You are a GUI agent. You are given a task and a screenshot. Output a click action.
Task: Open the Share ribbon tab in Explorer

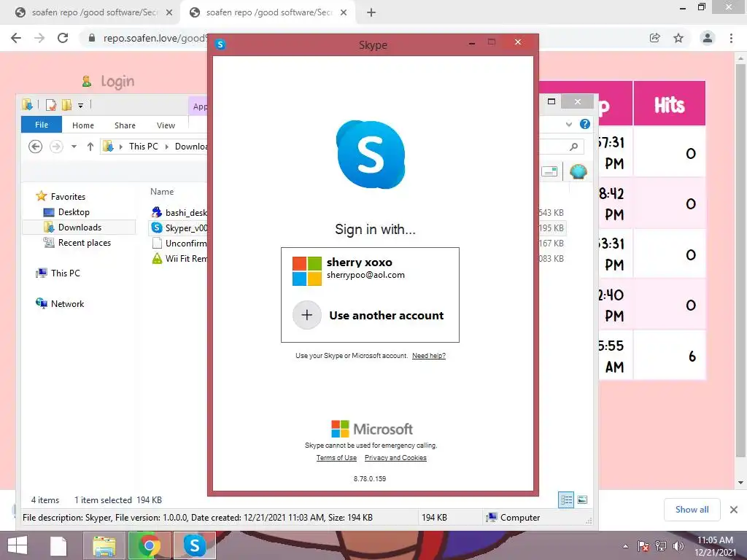coord(125,125)
